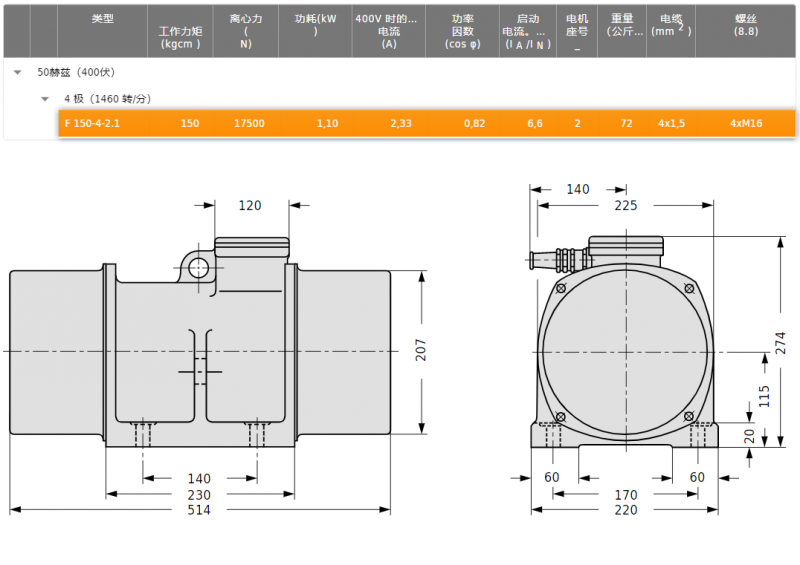Click the 207 diameter dimension label
800x565 pixels.
[420, 350]
